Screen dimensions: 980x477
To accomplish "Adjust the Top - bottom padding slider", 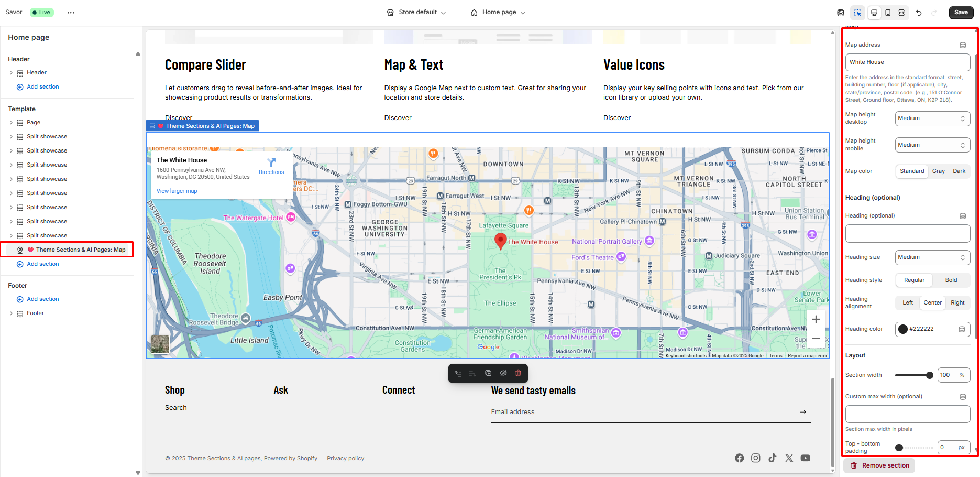I will (914, 448).
